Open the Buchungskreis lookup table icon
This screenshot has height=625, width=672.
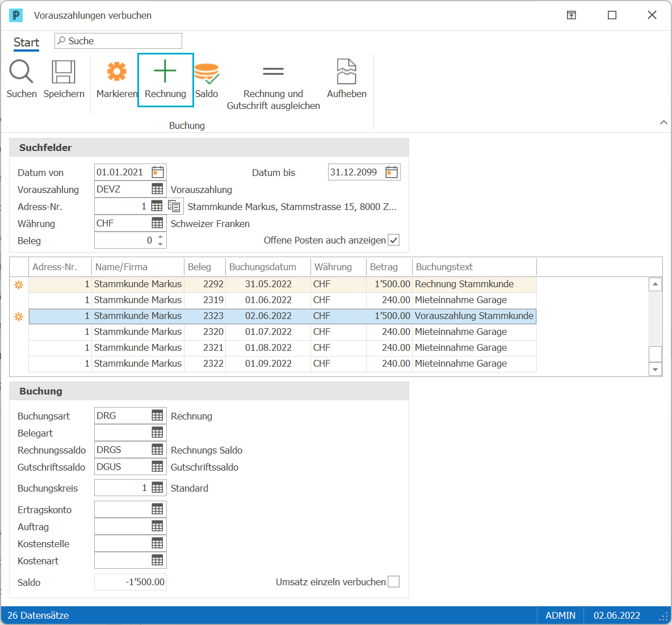[x=157, y=488]
